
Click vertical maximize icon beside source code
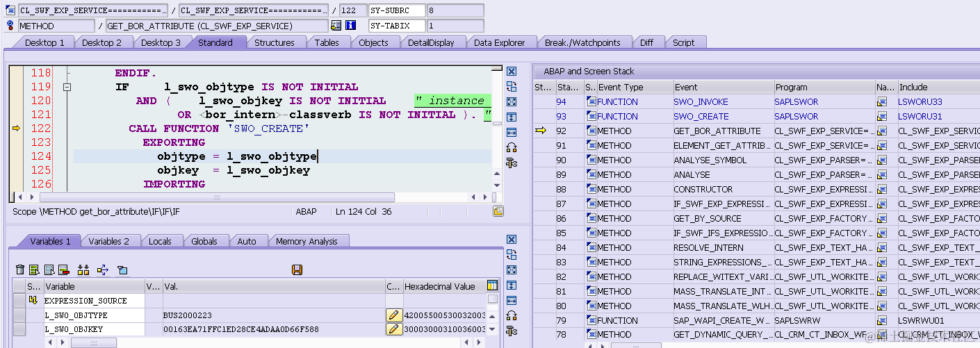tap(512, 117)
